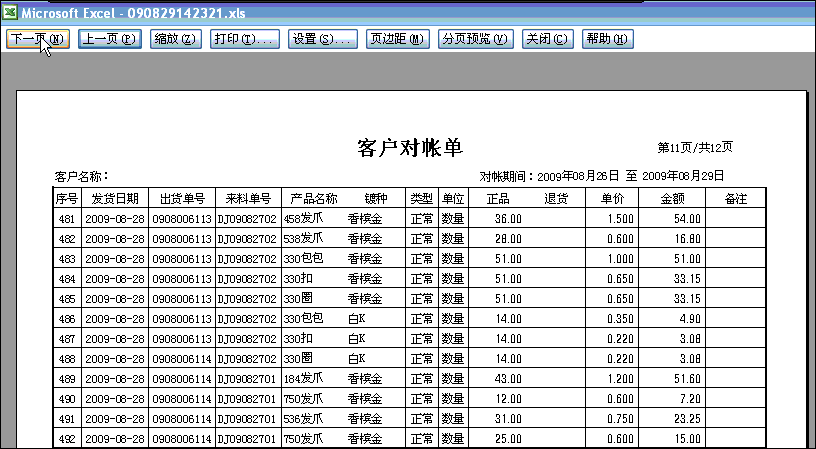
Task: Go to next page with 下一页 button
Action: pyautogui.click(x=37, y=39)
